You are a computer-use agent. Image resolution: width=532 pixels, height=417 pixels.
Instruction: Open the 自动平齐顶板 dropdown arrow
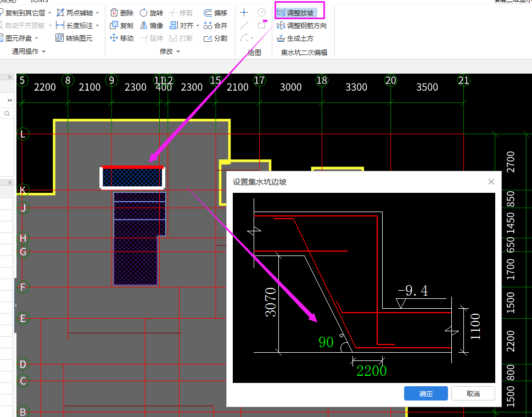tap(50, 25)
